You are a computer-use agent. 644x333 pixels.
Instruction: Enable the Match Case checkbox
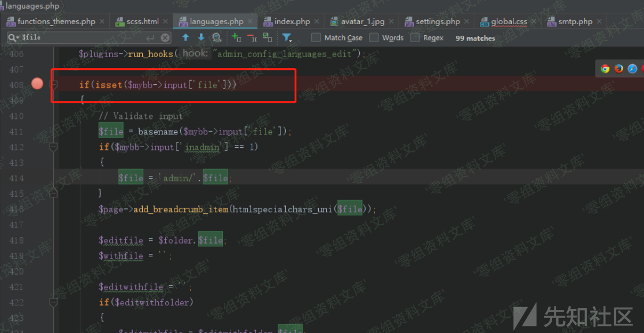(316, 38)
